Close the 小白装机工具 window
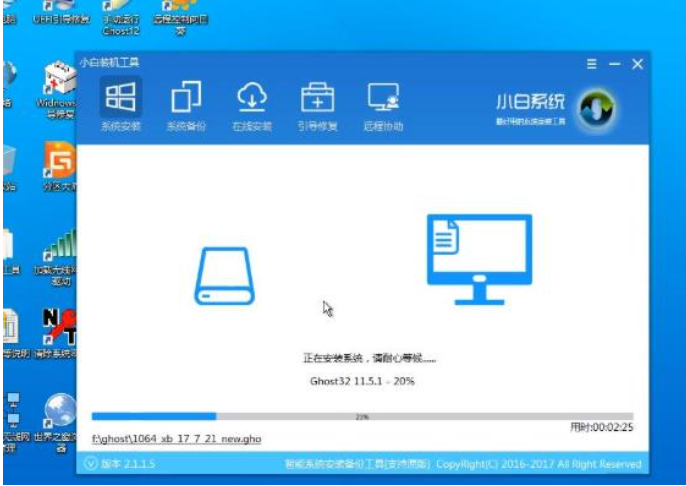The height and width of the screenshot is (486, 686). (637, 64)
